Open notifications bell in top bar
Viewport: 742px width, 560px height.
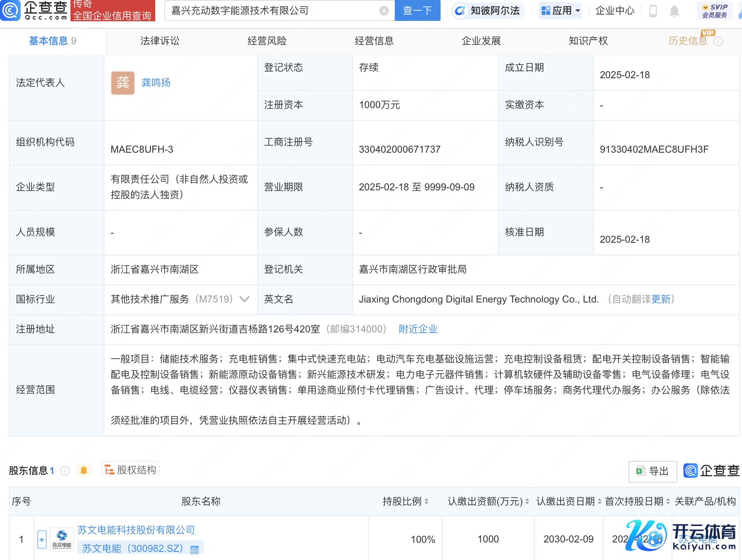pos(674,11)
